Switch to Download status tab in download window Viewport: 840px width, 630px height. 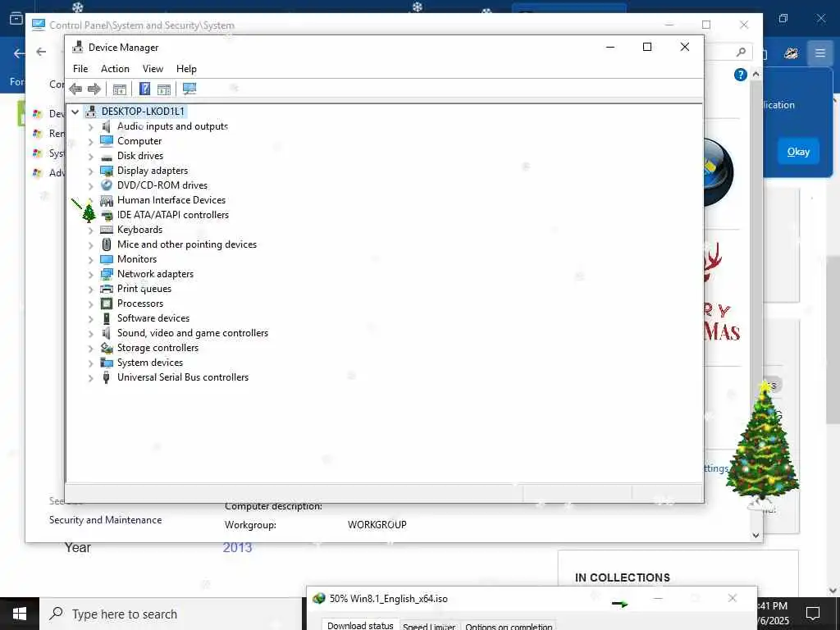[x=361, y=624]
